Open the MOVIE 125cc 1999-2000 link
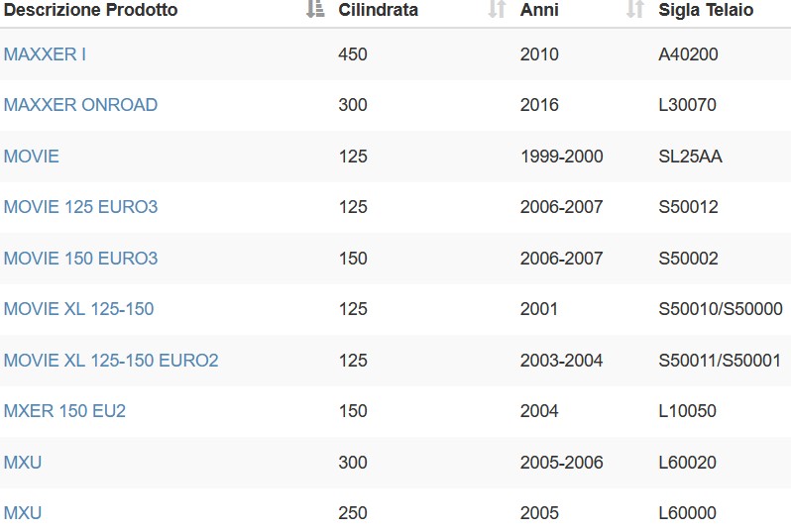The height and width of the screenshot is (532, 791). (x=32, y=157)
